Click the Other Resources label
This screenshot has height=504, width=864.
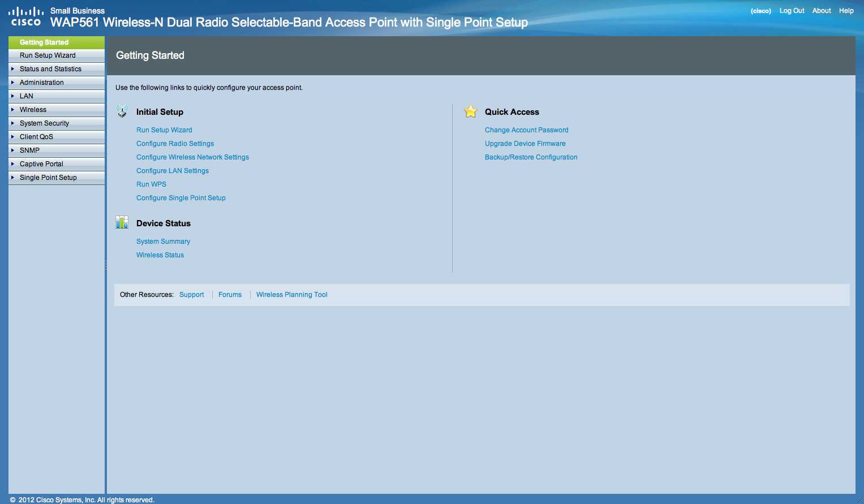tap(147, 295)
